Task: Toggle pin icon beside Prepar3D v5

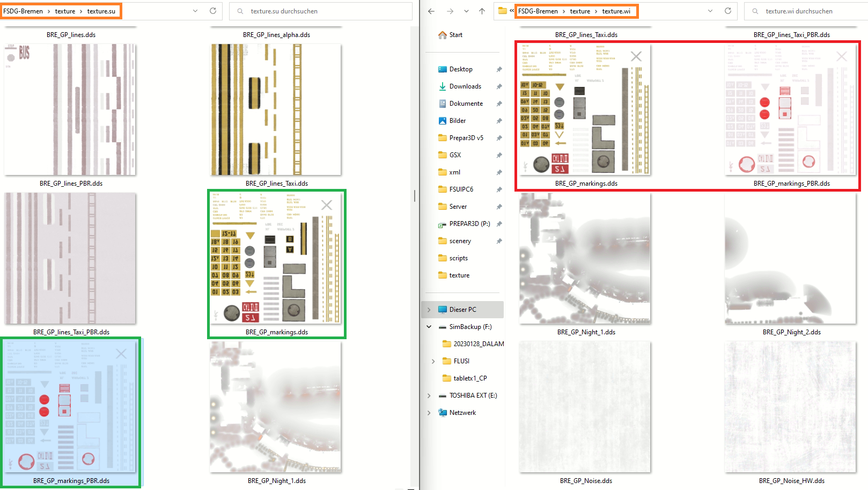Action: 499,138
